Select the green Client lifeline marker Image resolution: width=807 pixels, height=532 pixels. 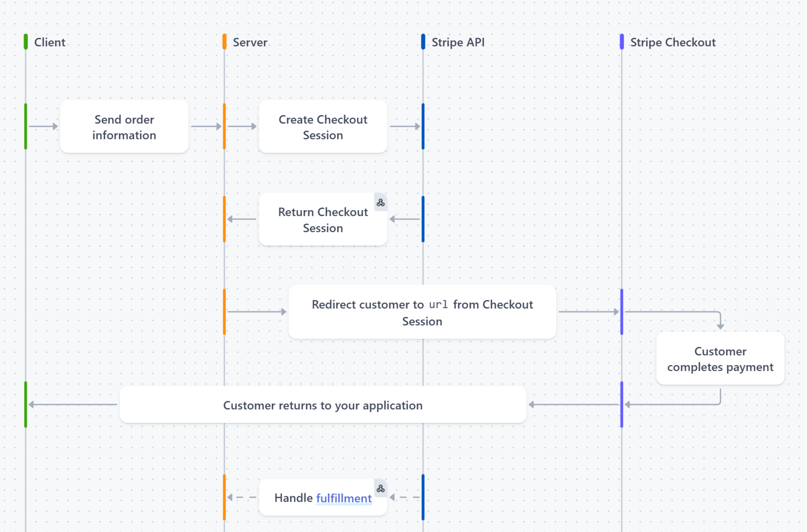[26, 42]
